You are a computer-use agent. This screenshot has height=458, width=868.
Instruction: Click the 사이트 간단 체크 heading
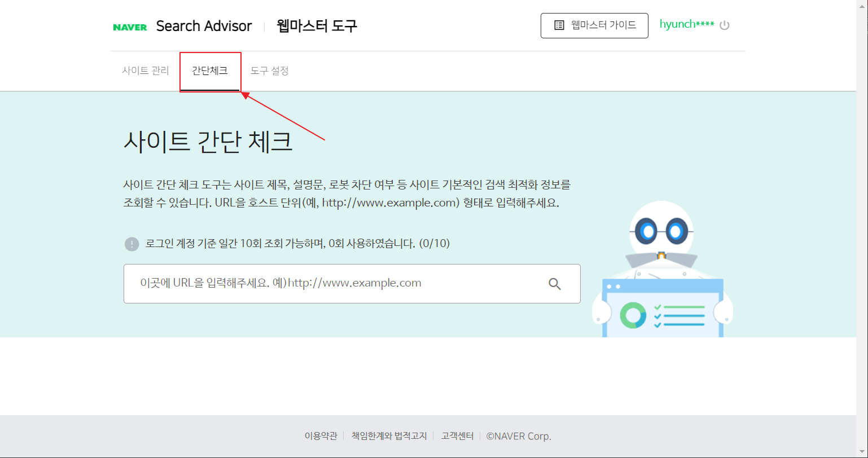[208, 142]
